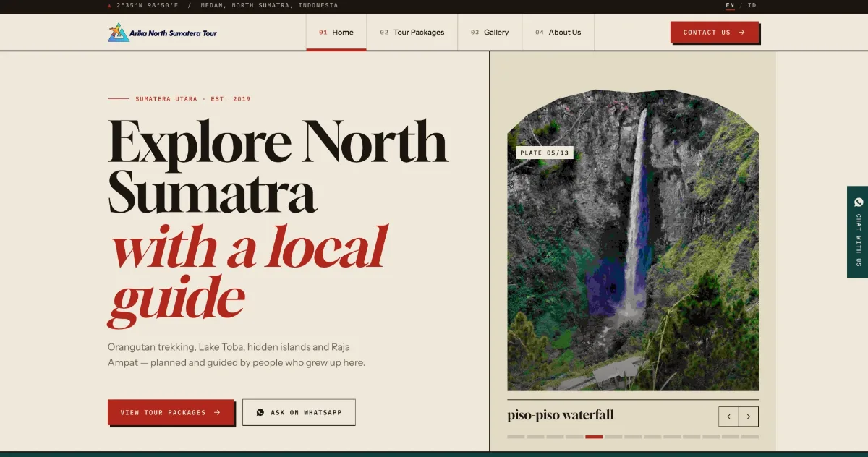868x457 pixels.
Task: Click Medan, North Sumatra, Indonesia text
Action: (x=269, y=5)
